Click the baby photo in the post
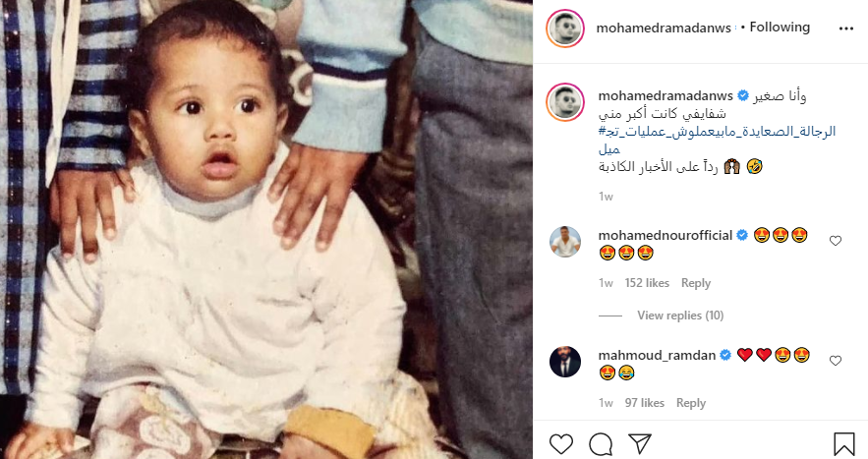Viewport: 868px width, 459px height. click(266, 229)
